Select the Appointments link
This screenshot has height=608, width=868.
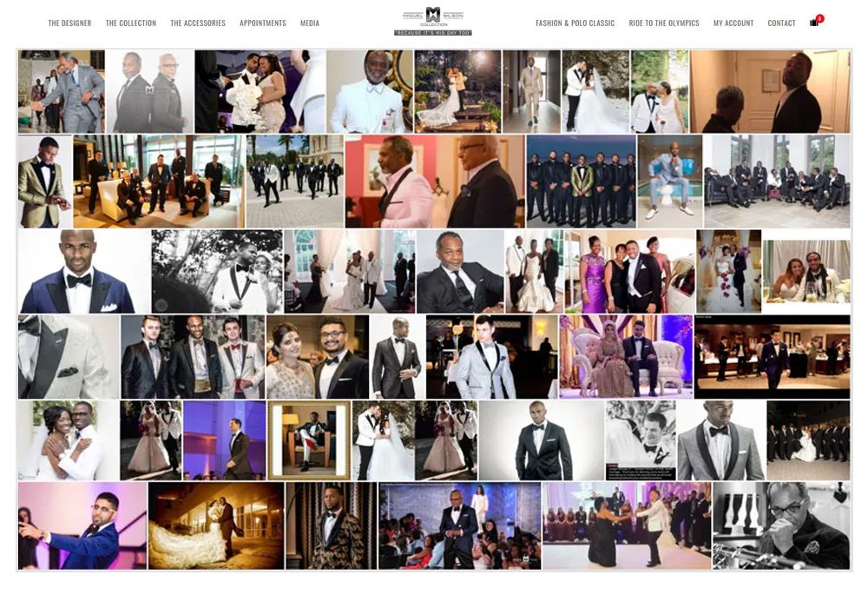tap(262, 23)
